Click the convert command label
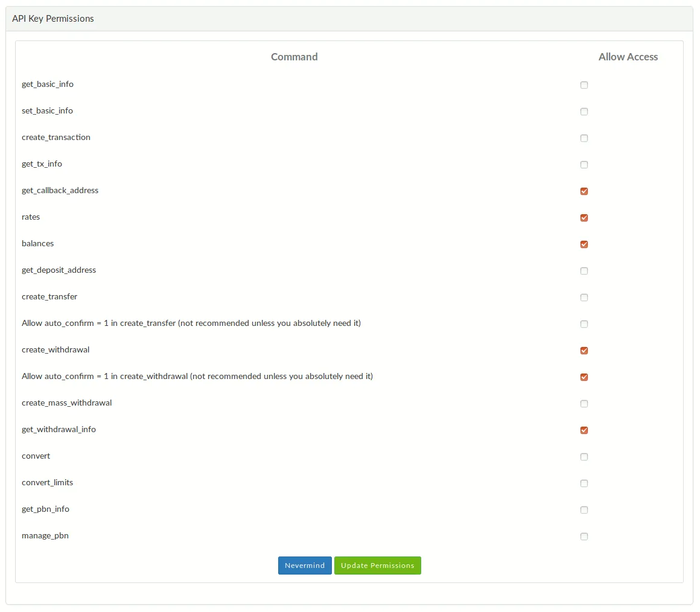700x612 pixels. coord(36,456)
